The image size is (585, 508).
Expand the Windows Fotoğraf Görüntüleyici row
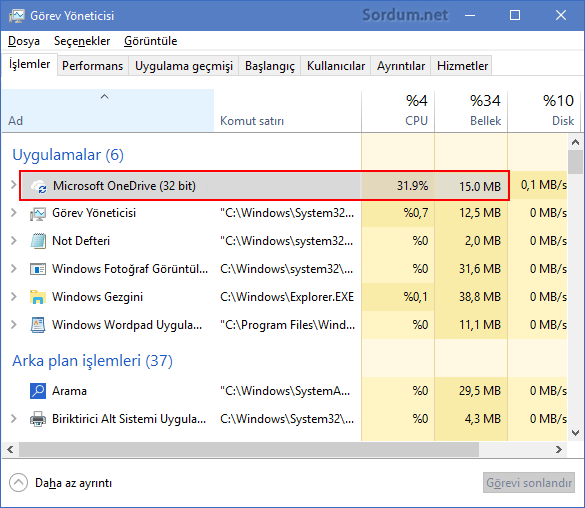pyautogui.click(x=14, y=269)
